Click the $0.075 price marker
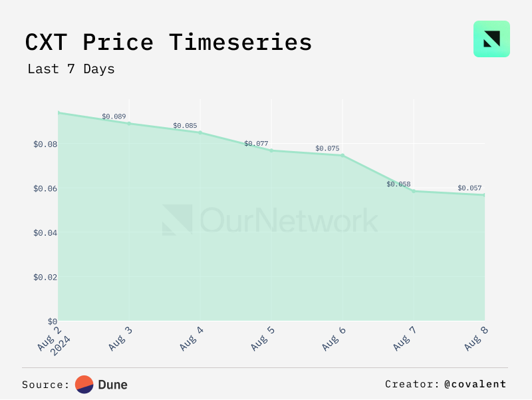532x400 pixels. click(x=342, y=155)
